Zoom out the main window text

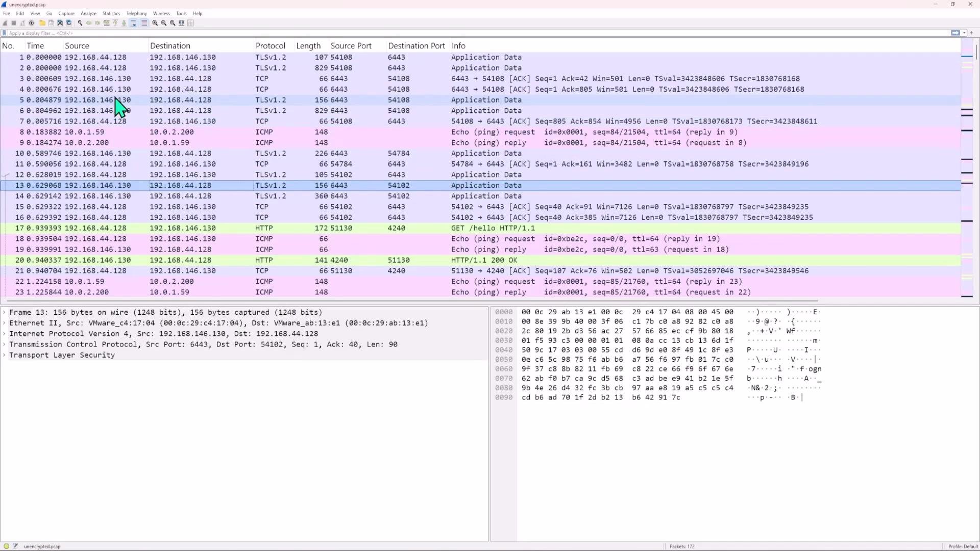pos(164,23)
